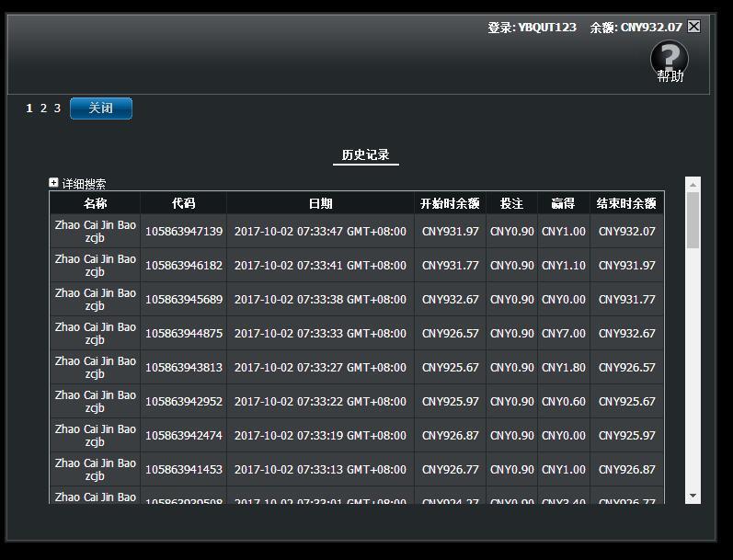Go to page 3 of history
Image resolution: width=733 pixels, height=560 pixels.
[57, 109]
